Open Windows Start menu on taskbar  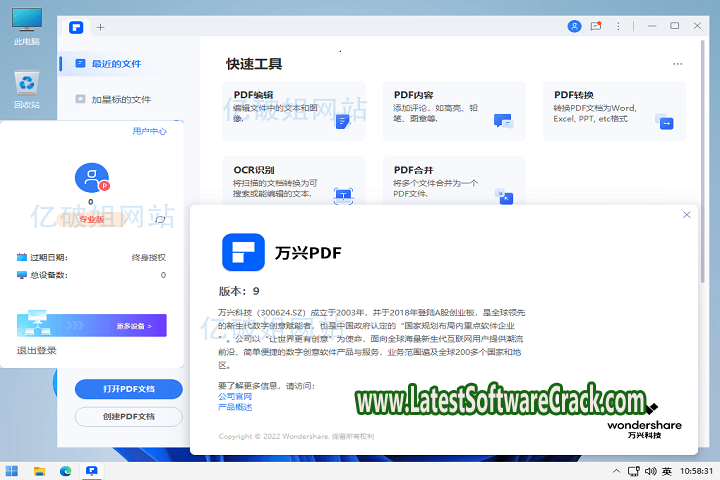click(x=13, y=470)
